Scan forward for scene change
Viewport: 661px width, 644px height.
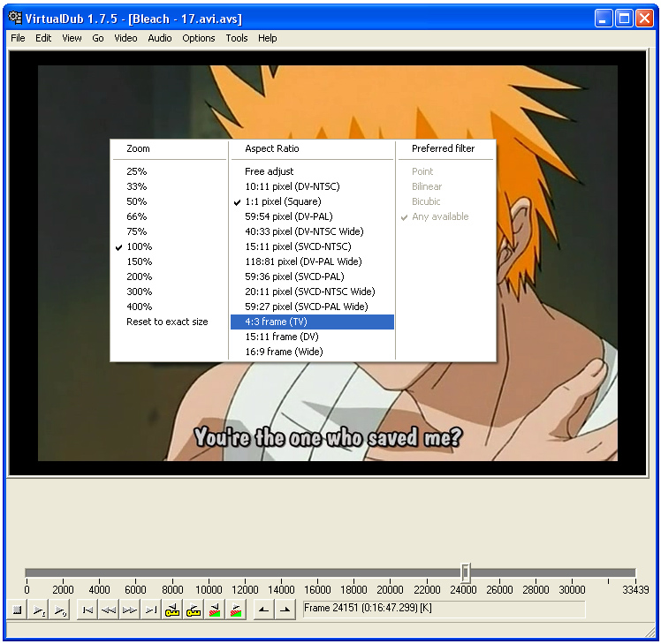pyautogui.click(x=236, y=610)
